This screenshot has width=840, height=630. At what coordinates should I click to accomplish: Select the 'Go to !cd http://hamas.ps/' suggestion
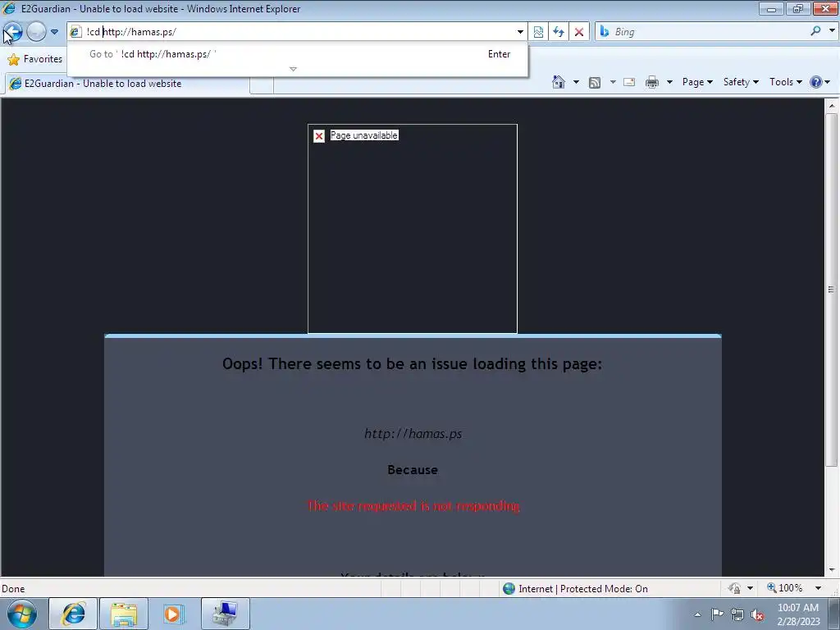coord(297,54)
